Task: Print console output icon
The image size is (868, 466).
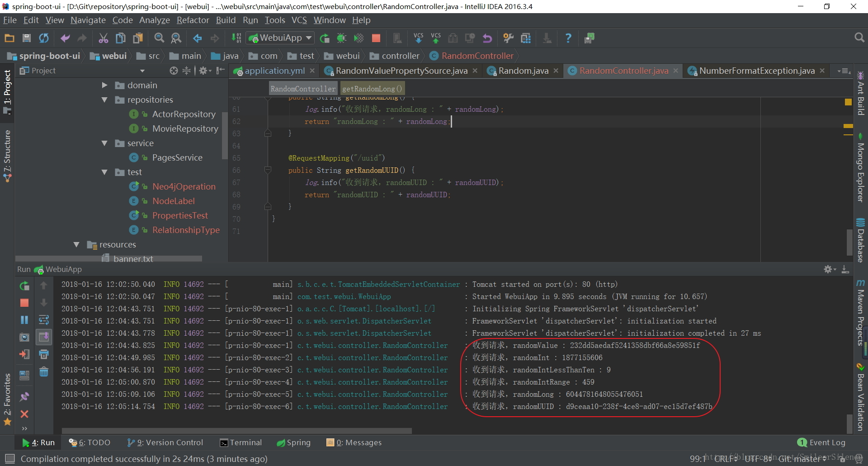Action: [44, 354]
